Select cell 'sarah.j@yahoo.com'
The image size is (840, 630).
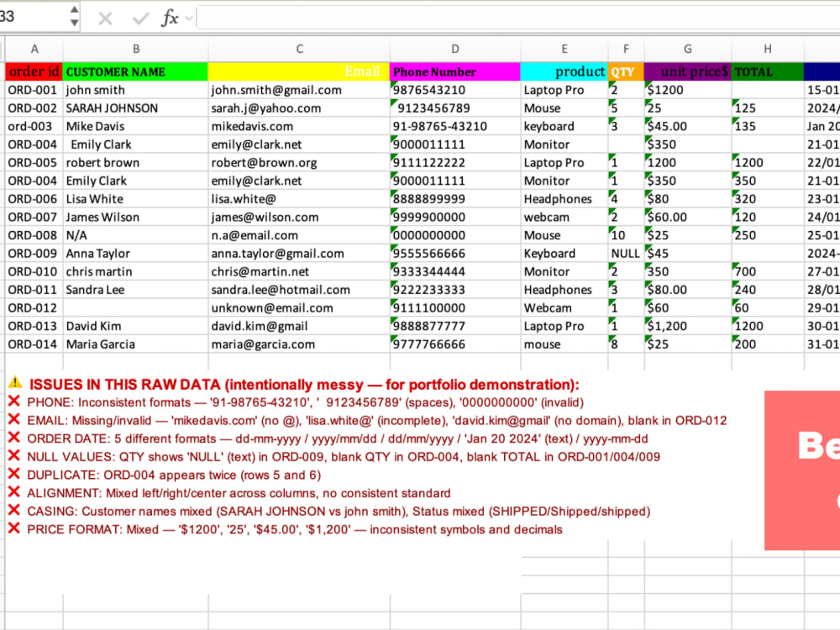point(299,108)
